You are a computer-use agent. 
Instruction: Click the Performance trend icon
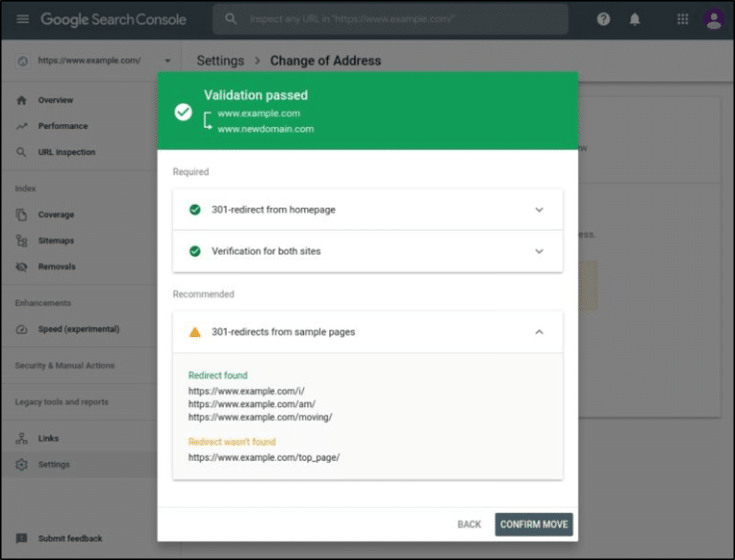pos(22,126)
